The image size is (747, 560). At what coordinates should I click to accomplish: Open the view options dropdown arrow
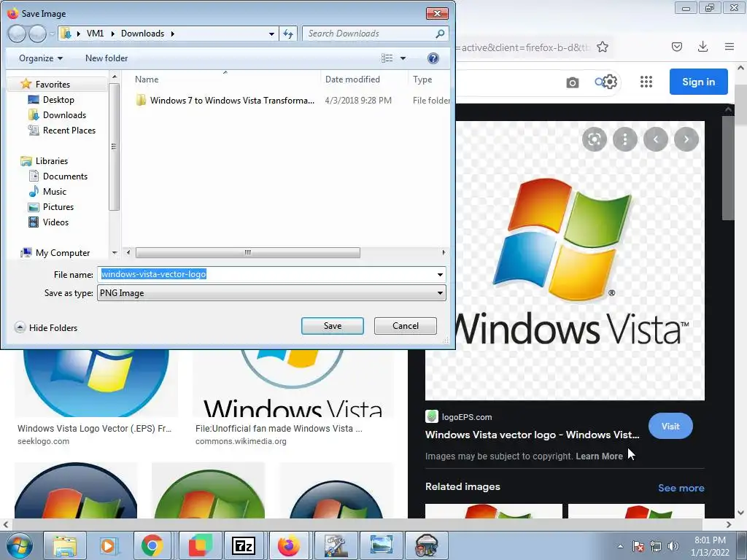[x=403, y=58]
